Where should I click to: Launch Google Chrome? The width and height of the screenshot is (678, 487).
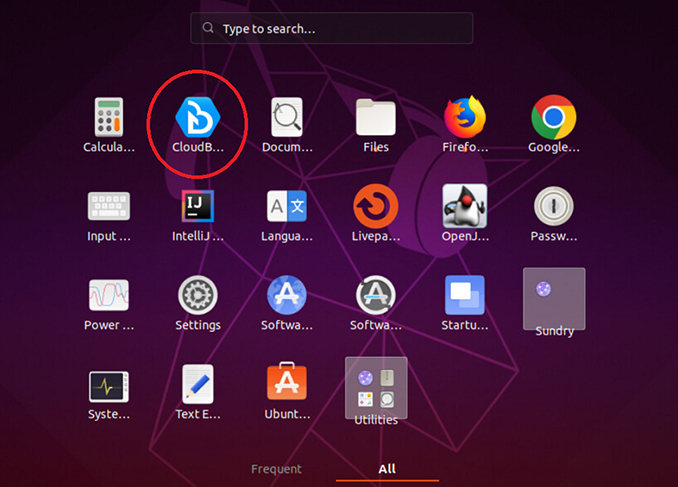[554, 117]
